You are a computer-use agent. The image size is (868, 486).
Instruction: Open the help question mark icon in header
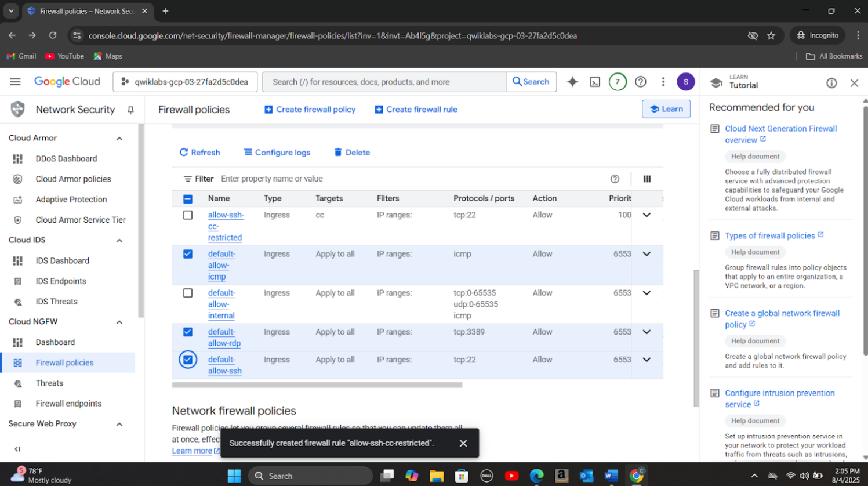(x=640, y=82)
